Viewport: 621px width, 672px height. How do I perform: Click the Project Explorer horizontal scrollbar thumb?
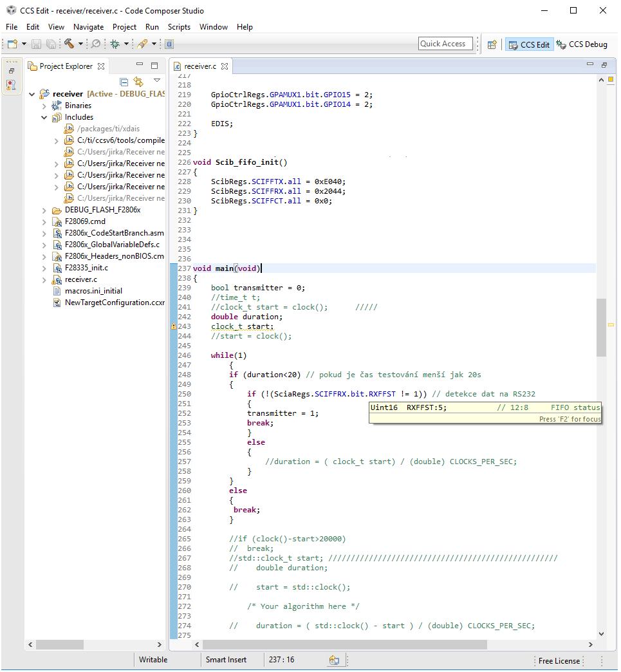[x=60, y=644]
